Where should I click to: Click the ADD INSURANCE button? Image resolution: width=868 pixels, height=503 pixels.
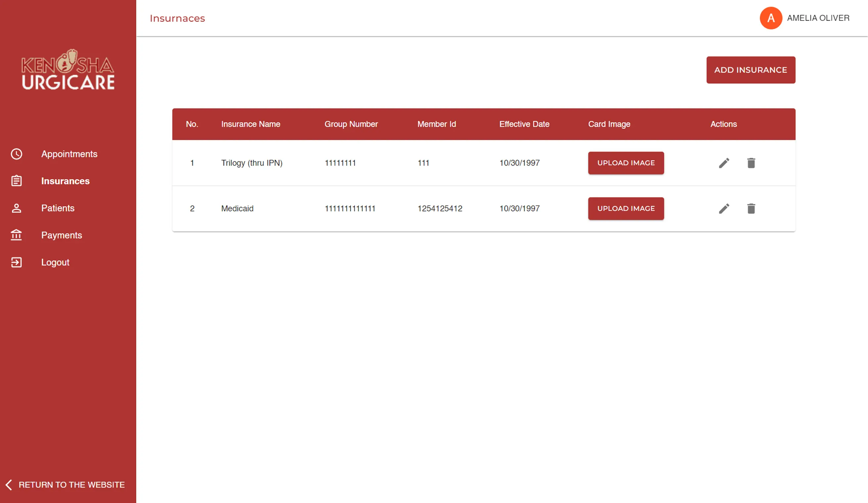click(751, 70)
